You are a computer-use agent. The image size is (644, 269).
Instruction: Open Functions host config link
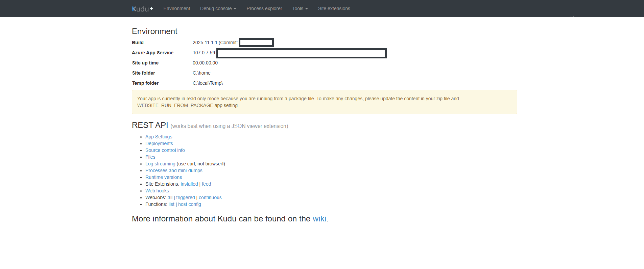pos(189,204)
